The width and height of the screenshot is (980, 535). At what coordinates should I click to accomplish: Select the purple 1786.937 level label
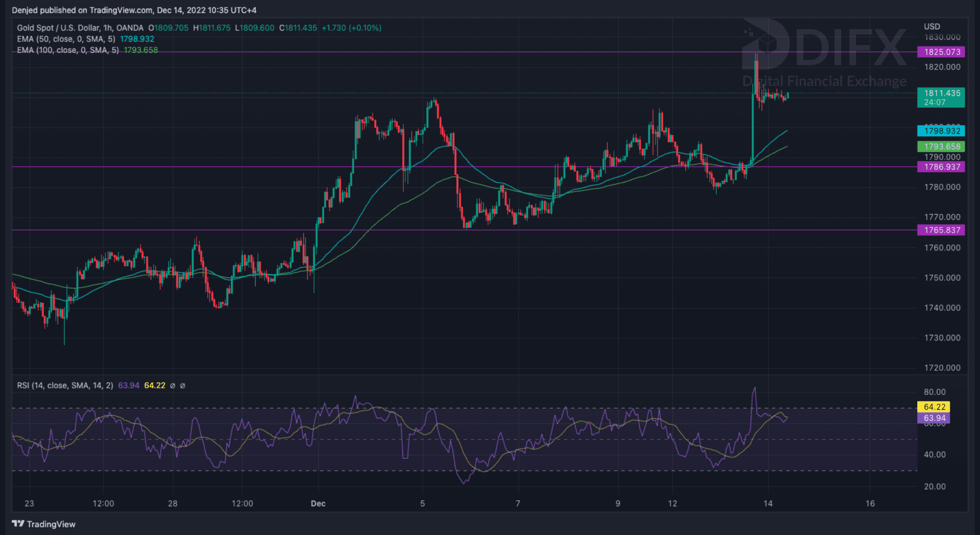941,167
